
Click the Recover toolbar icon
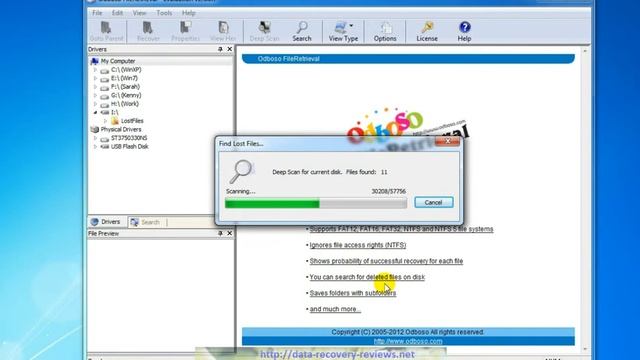[148, 28]
